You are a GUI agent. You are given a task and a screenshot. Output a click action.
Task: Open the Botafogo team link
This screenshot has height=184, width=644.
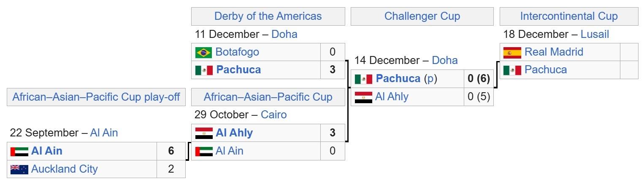coord(237,52)
